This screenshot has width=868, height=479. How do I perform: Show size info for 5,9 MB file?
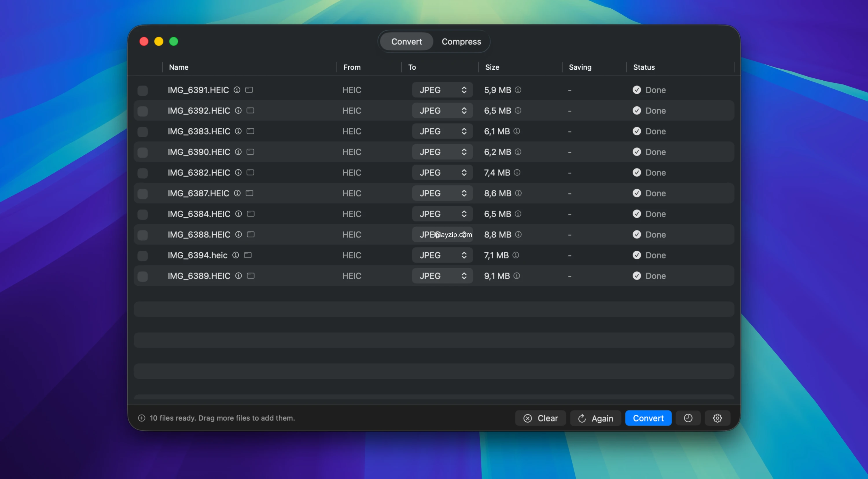518,90
